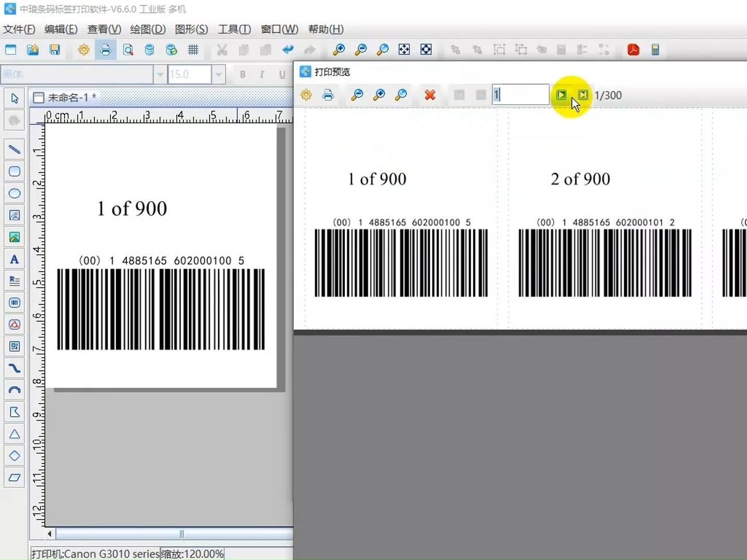Viewport: 747px width, 560px height.
Task: Open document settings gear in main toolbar
Action: pos(83,50)
